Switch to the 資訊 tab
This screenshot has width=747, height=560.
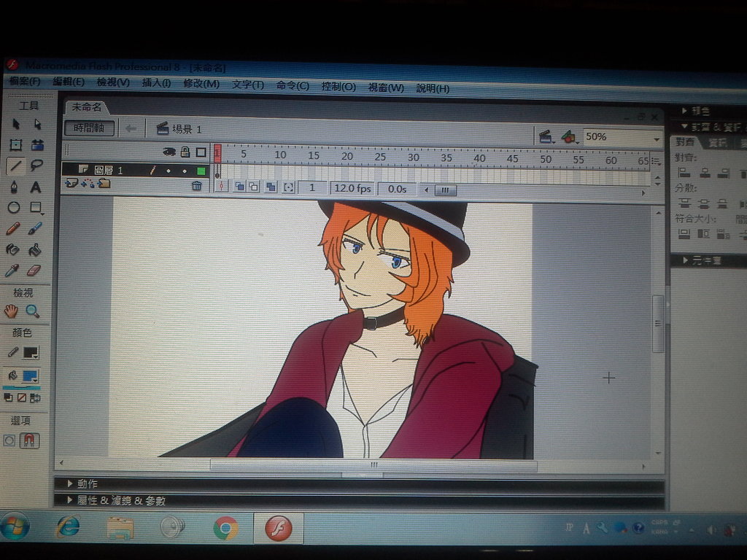tap(718, 142)
